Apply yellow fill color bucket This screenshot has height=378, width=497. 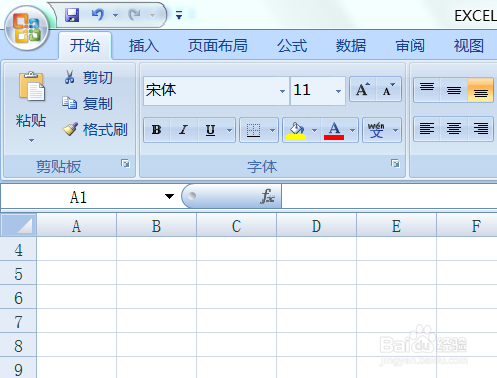tap(296, 130)
